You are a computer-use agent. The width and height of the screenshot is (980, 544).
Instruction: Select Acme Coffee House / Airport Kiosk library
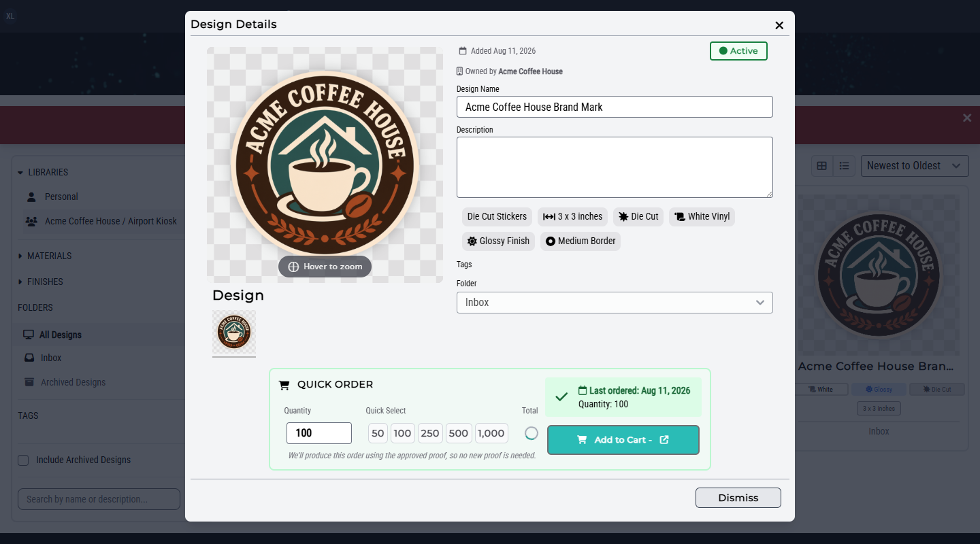pos(101,221)
